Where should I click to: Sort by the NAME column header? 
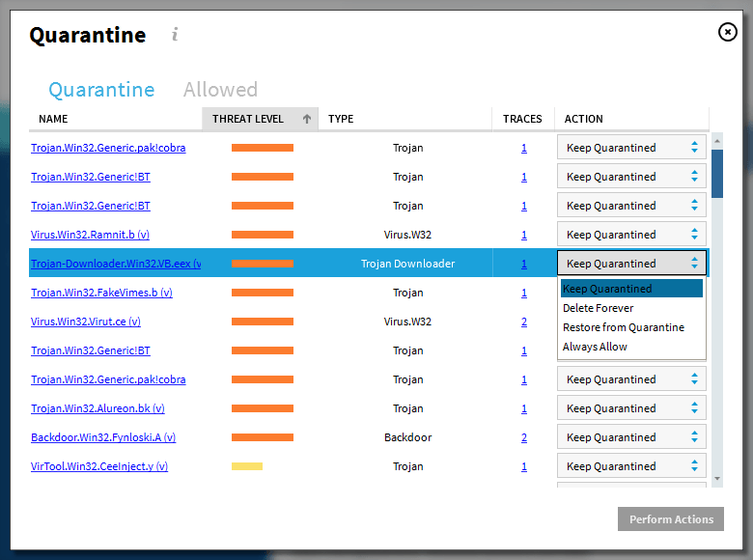[115, 119]
